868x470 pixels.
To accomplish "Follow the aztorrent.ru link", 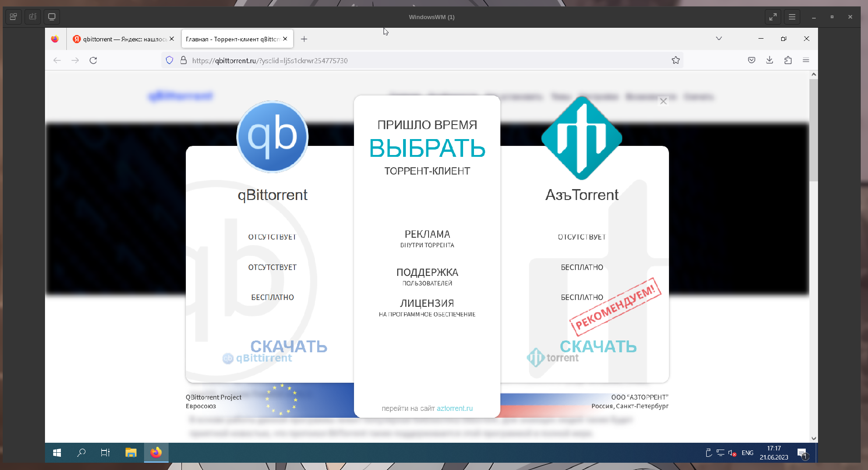I will coord(454,408).
